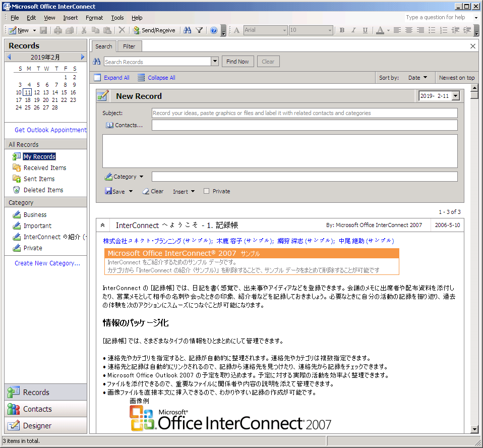Click the Cut scissors icon
Viewport: 483px width, 448px height.
click(x=84, y=30)
